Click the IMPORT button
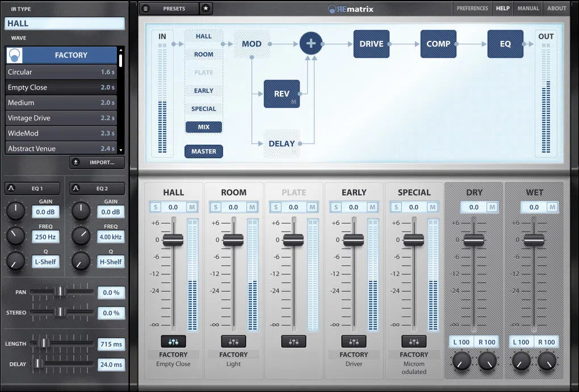This screenshot has width=579, height=392. (97, 162)
